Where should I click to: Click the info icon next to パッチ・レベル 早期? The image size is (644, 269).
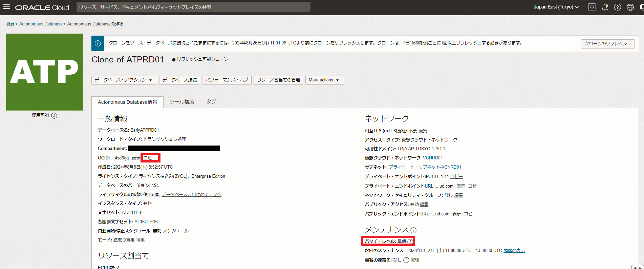pos(410,242)
